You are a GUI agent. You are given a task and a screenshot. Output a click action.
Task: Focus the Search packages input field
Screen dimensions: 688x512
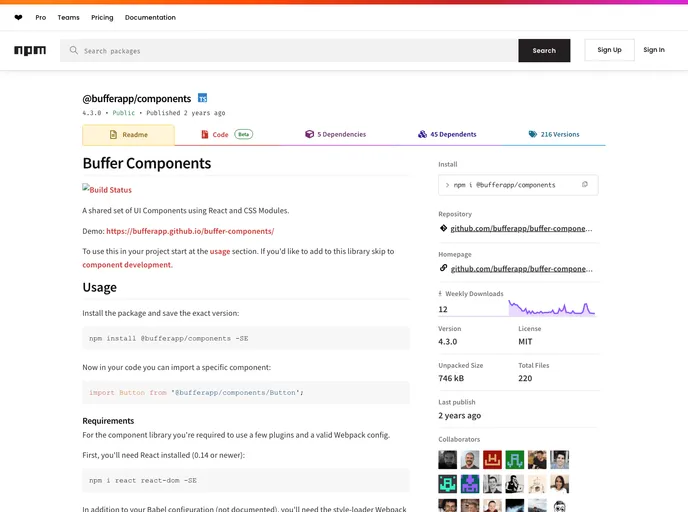tap(289, 50)
